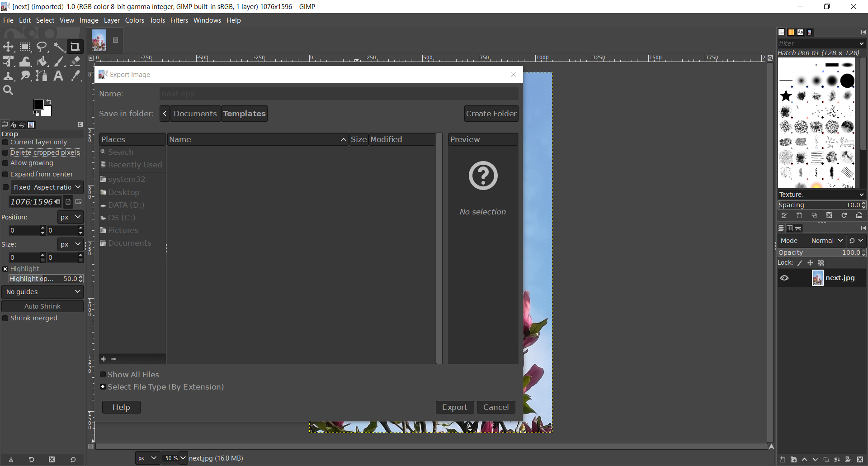Screen dimensions: 868x466
Task: Select the Bucket Fill tool
Action: tap(42, 62)
